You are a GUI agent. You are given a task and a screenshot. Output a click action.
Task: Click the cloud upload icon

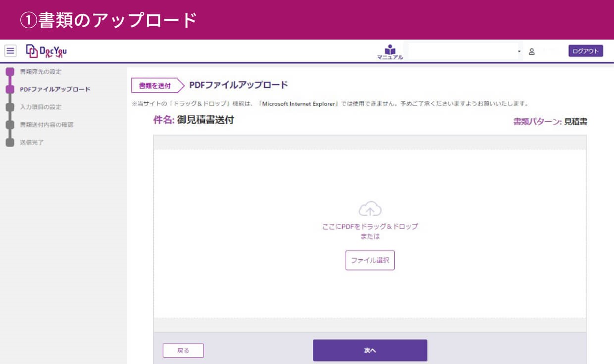pyautogui.click(x=370, y=210)
